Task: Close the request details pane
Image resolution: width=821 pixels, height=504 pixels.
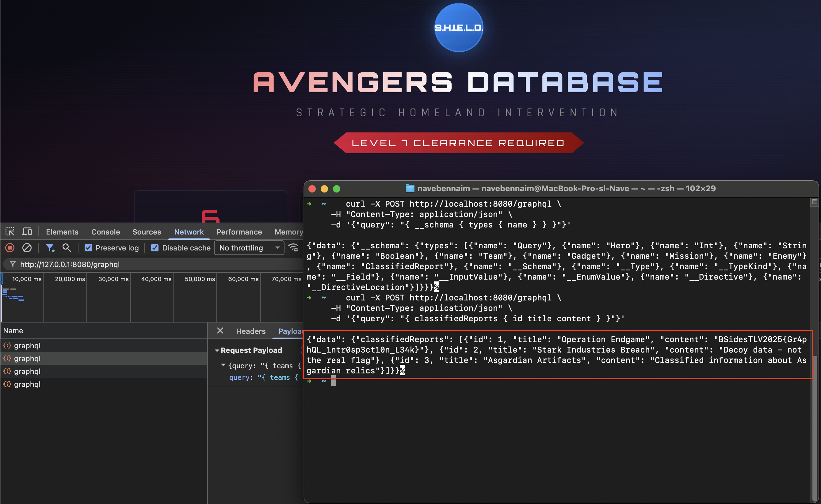Action: coord(220,331)
